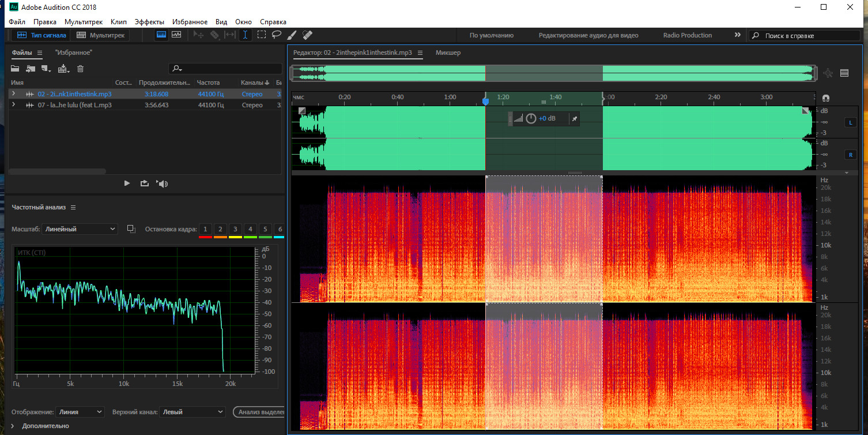Click the Мультитрек view button
The height and width of the screenshot is (435, 868).
coord(101,35)
